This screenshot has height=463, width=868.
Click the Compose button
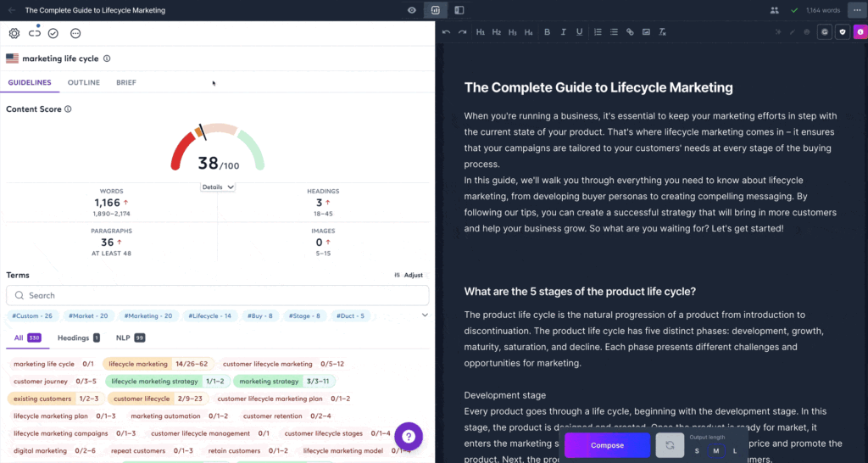607,445
